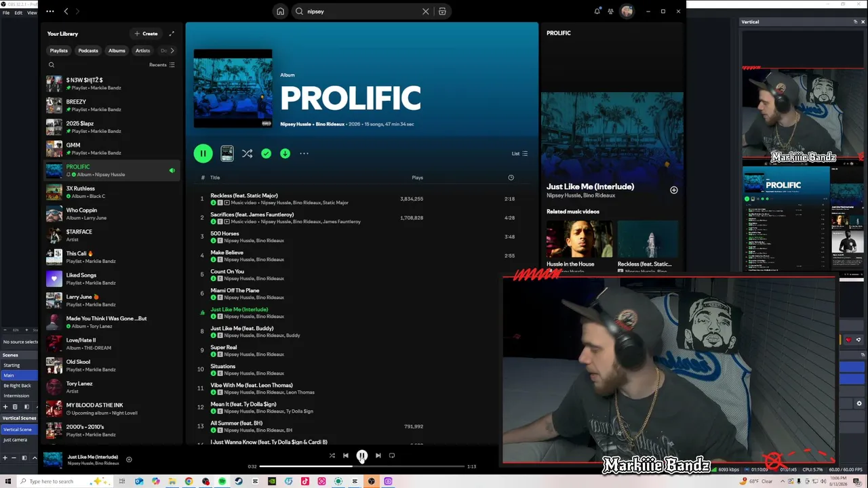Screen dimensions: 868x488
Task: Remove the selected vertical scene with minus icon
Action: click(14, 458)
